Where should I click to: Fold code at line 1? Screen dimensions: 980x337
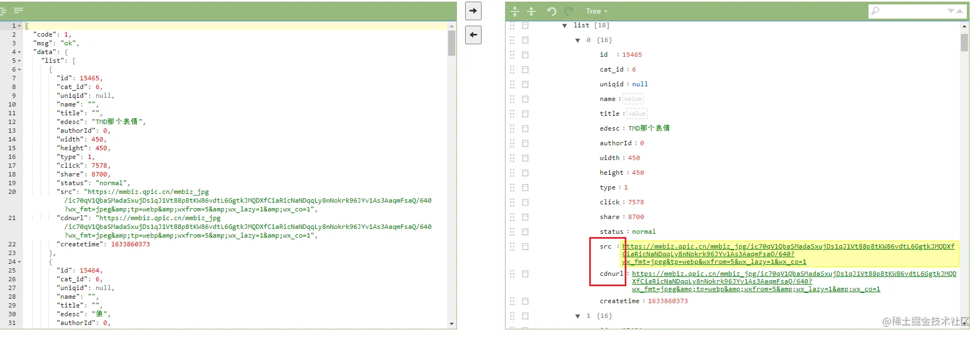[x=20, y=26]
